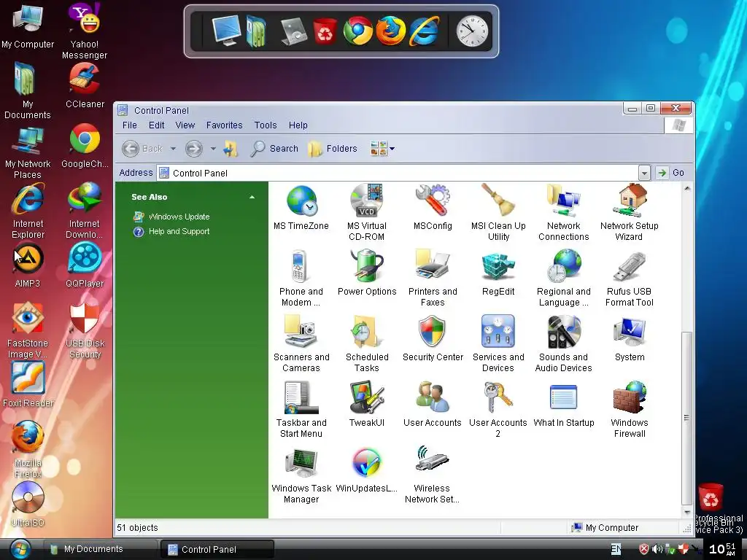Screen dimensions: 747x560
Task: Open the Address bar dropdown
Action: 644,173
